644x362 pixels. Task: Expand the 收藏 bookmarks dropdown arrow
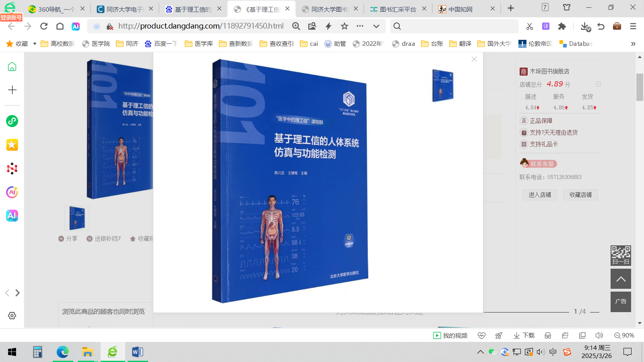tap(35, 43)
